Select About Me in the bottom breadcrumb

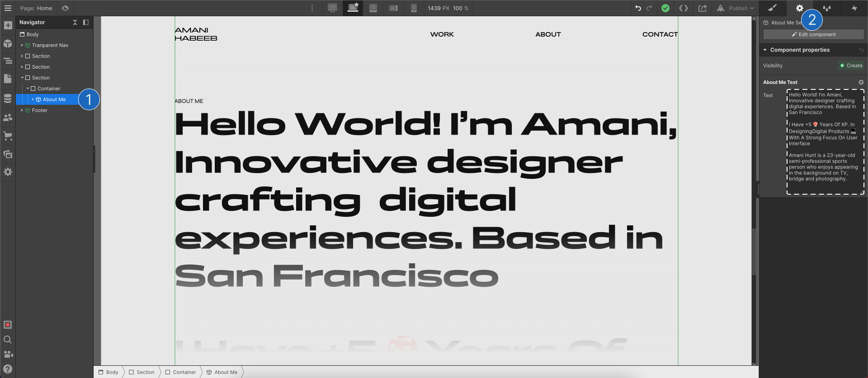coord(222,372)
